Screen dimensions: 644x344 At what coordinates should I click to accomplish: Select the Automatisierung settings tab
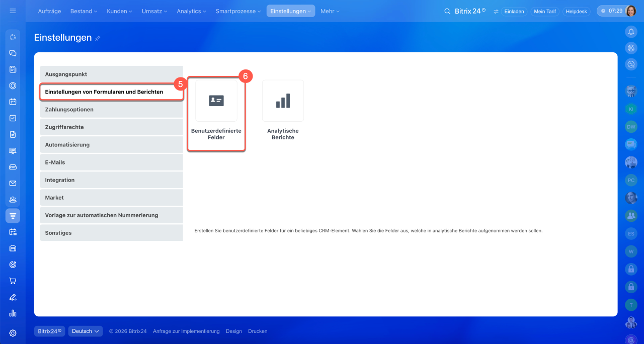(x=111, y=144)
